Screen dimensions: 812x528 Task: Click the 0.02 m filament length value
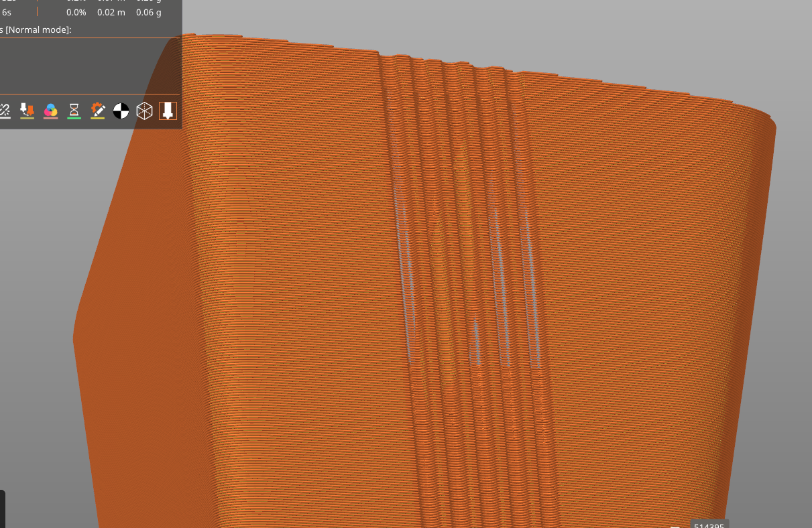coord(111,12)
